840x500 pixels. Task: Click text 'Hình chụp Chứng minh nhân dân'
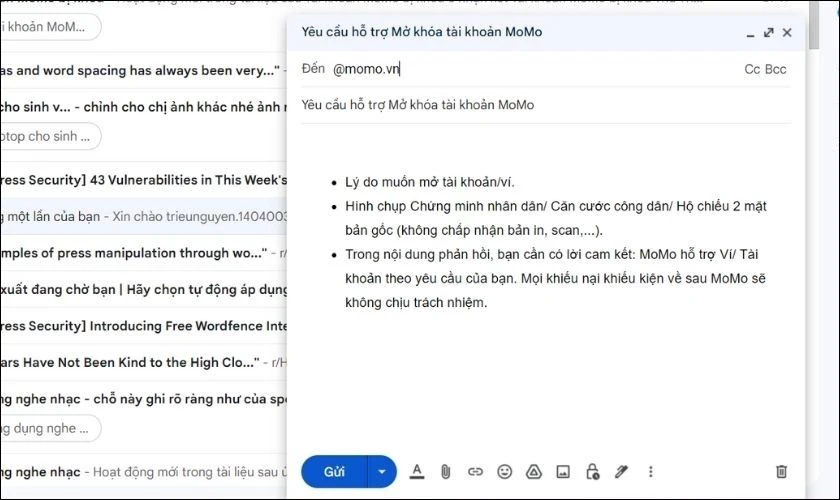444,206
